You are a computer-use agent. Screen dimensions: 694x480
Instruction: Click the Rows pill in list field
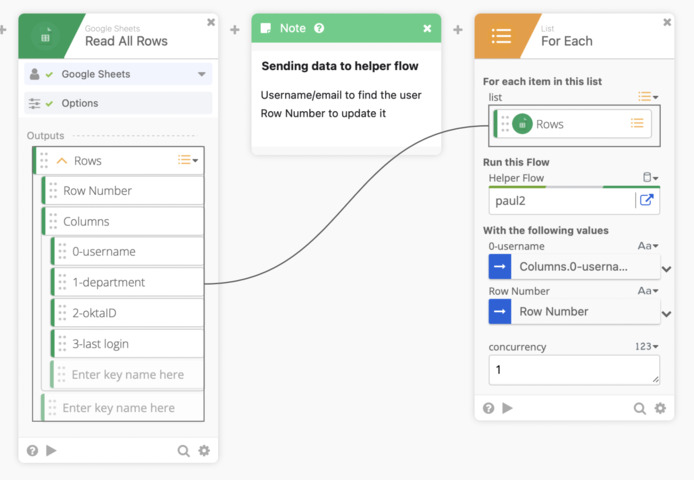tap(574, 124)
